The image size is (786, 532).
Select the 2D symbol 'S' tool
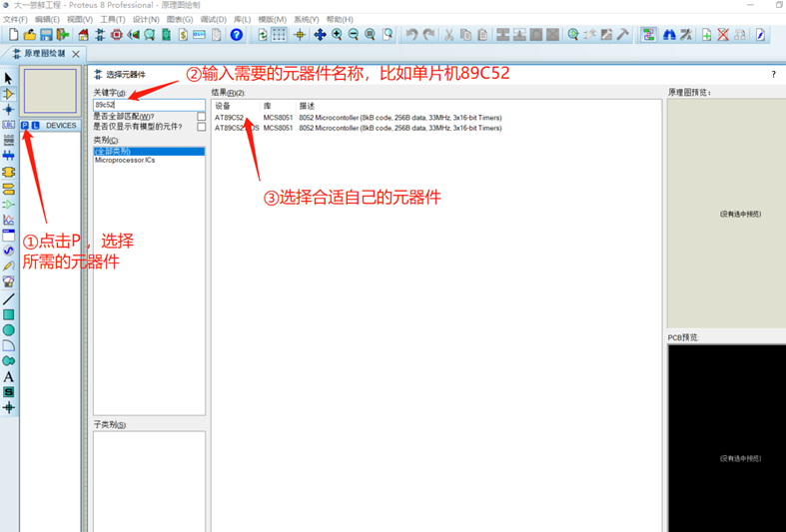9,391
